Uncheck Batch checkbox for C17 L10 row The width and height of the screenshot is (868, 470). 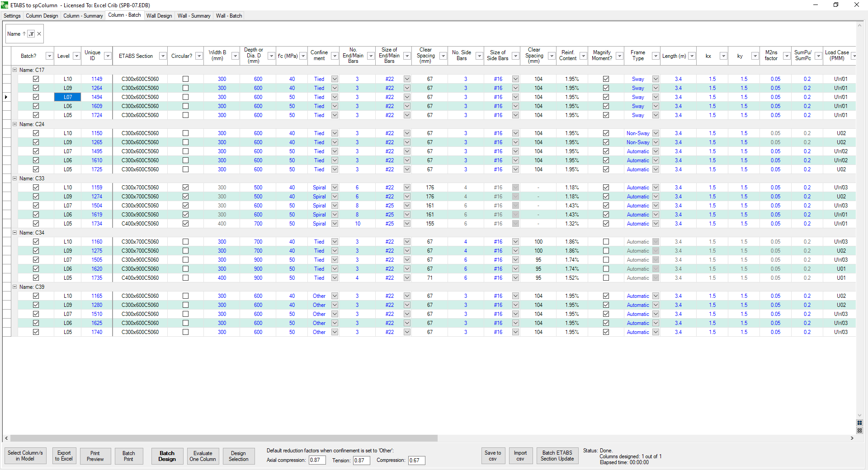36,79
